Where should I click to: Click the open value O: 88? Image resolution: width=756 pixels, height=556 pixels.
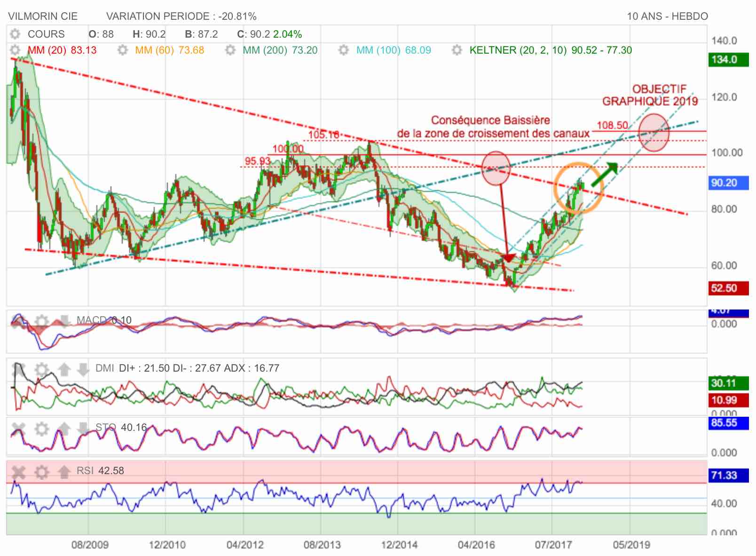[101, 34]
